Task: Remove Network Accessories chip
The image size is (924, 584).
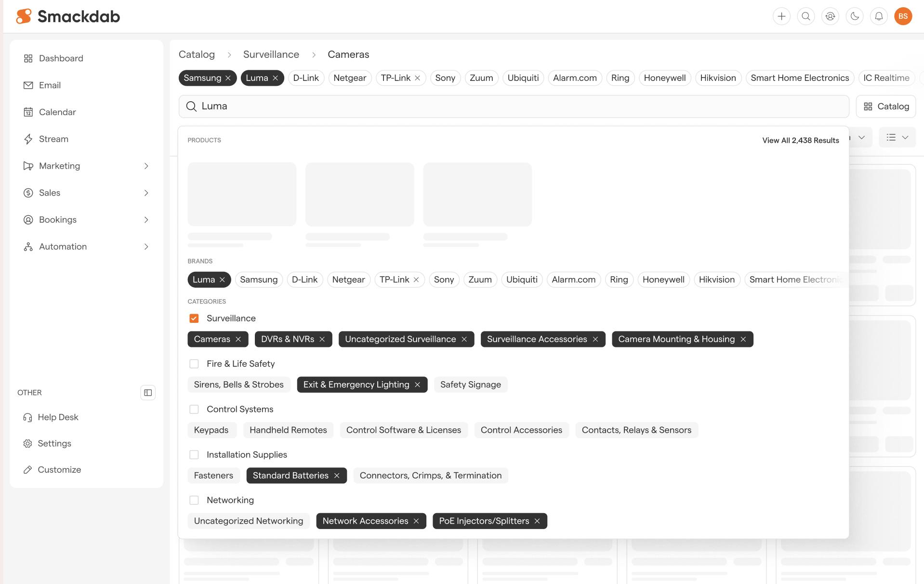Action: (x=416, y=521)
